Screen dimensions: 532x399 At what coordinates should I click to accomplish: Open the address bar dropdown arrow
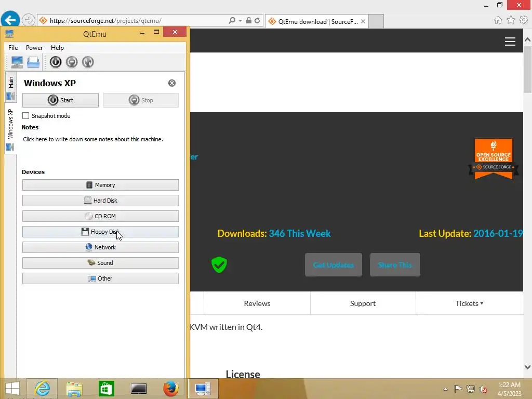(240, 21)
